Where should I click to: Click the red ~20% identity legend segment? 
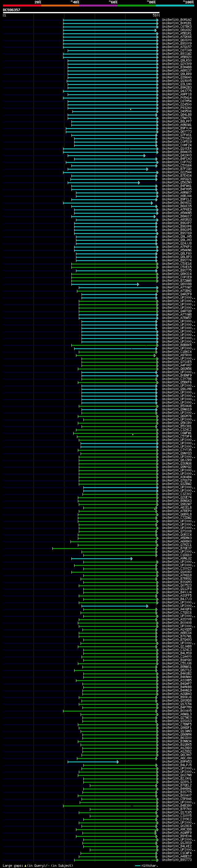point(22,6)
